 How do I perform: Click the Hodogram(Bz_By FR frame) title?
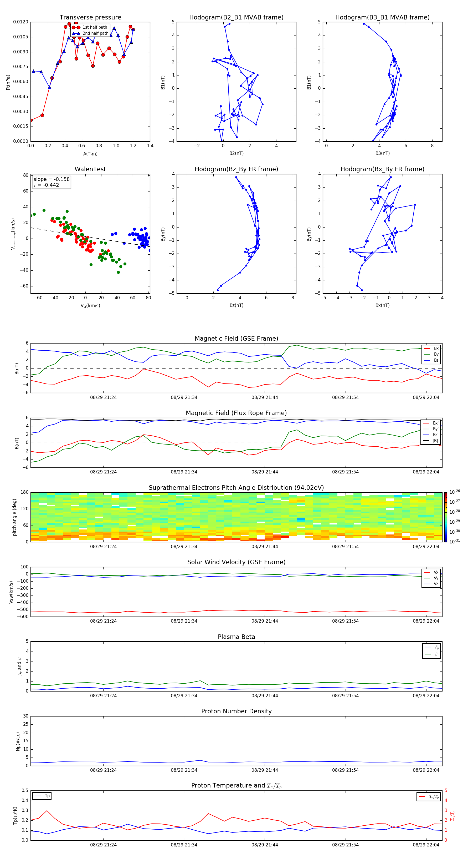point(236,169)
